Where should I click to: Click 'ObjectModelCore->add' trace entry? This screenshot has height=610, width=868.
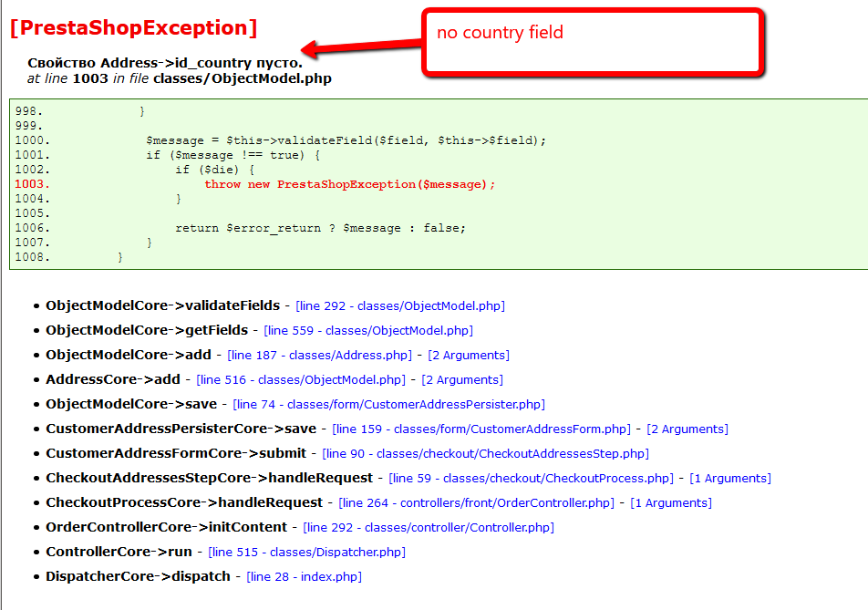coord(129,356)
